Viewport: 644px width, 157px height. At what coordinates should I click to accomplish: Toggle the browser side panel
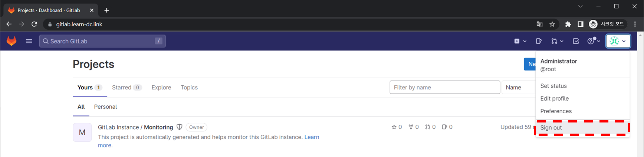pyautogui.click(x=581, y=24)
